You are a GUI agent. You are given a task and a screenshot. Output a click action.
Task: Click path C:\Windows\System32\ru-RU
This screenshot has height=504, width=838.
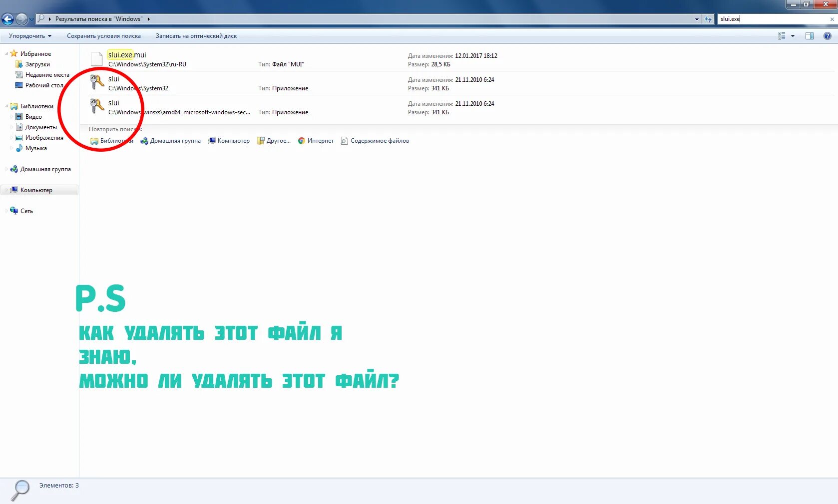coord(147,64)
